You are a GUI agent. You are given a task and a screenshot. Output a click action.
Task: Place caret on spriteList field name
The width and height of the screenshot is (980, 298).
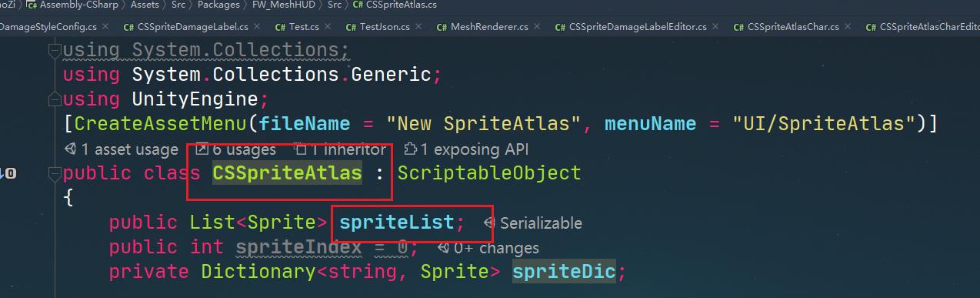pyautogui.click(x=396, y=223)
